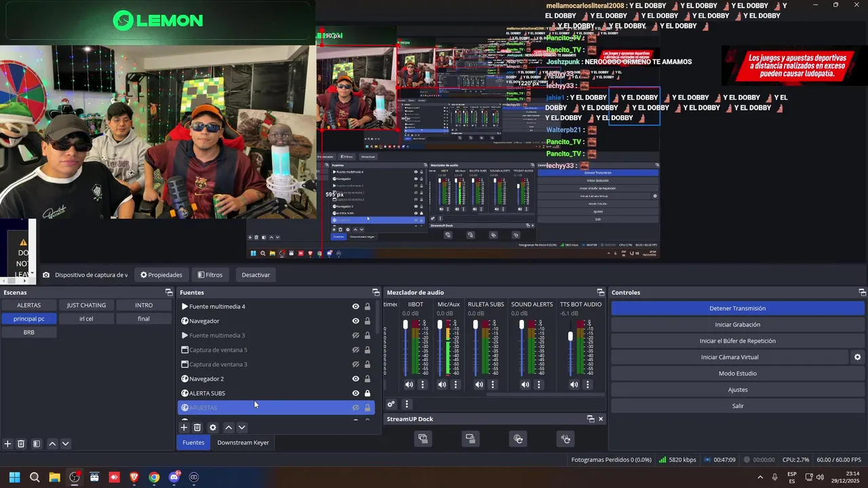
Task: Open SOUND ALERTS channel options menu
Action: 538,384
